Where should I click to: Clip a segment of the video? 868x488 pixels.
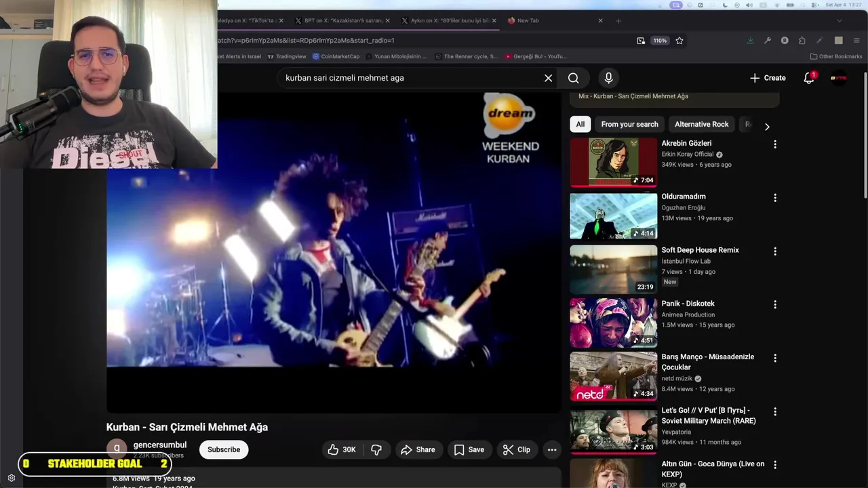pos(517,449)
